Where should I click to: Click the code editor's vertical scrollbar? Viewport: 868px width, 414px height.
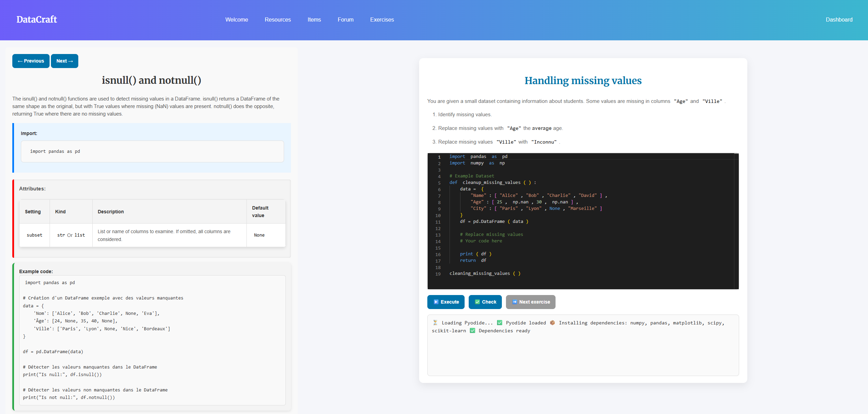736,221
